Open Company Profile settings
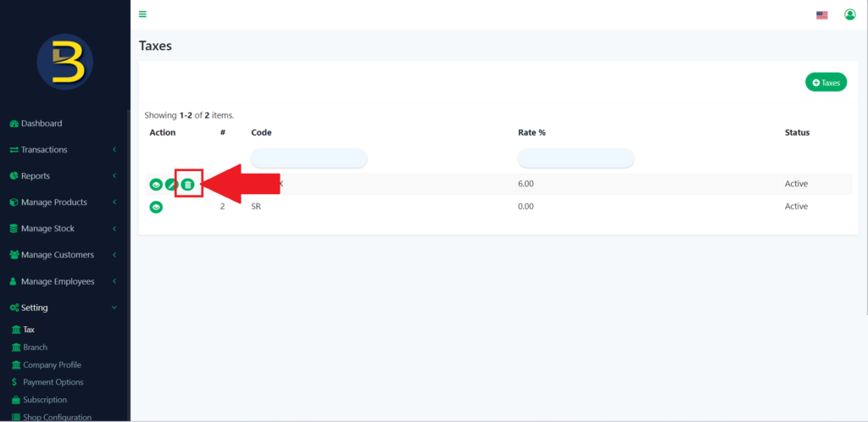 click(52, 365)
